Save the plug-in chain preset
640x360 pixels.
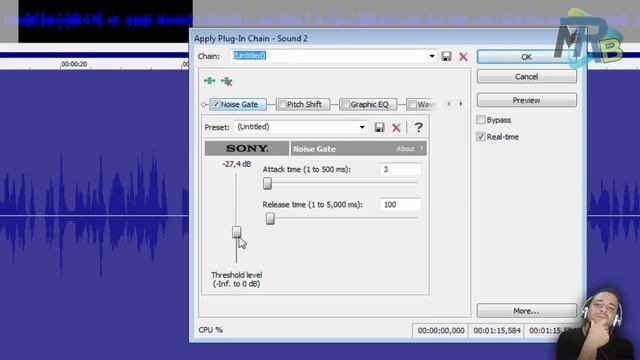click(447, 56)
